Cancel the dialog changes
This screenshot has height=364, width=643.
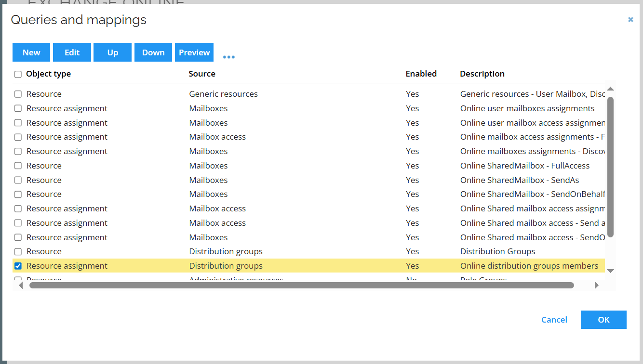click(554, 320)
